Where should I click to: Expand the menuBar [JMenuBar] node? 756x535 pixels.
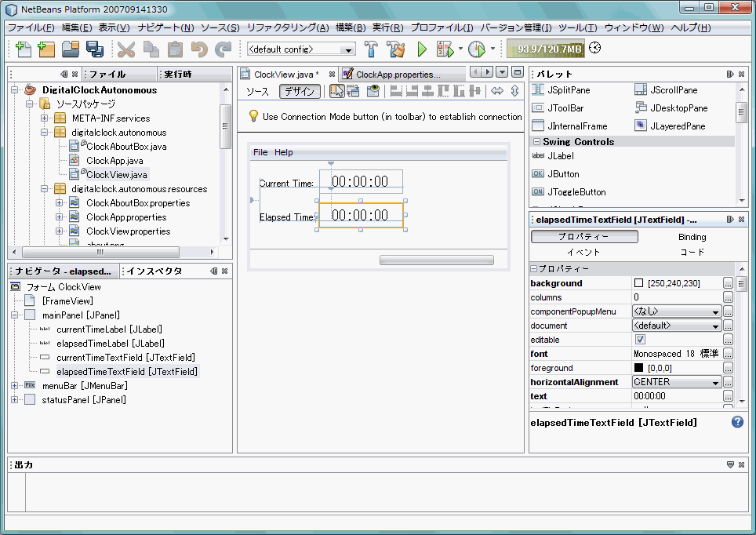[x=14, y=385]
